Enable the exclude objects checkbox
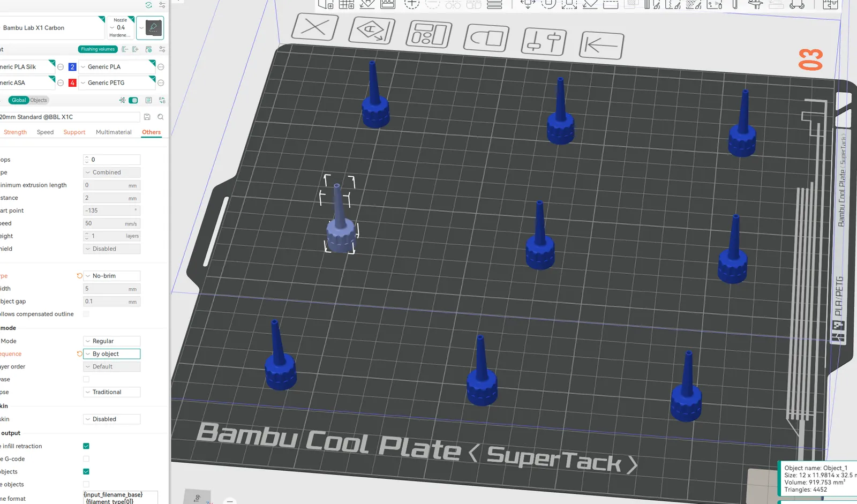Viewport: 857px width, 504px height. click(x=86, y=485)
